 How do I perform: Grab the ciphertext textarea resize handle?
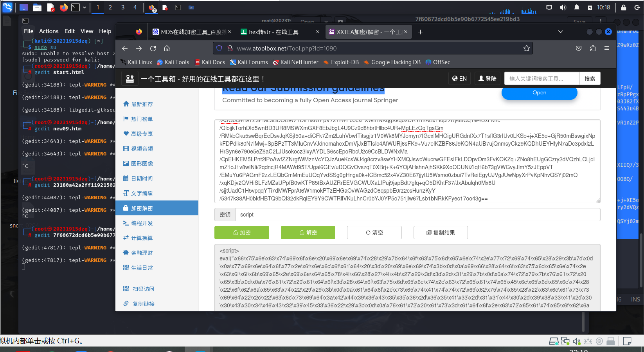(597, 200)
